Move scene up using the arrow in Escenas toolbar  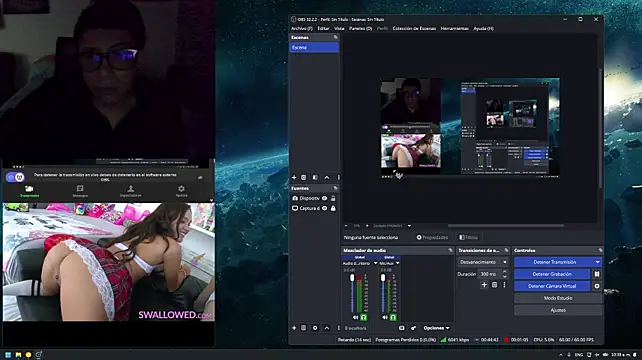click(x=327, y=177)
